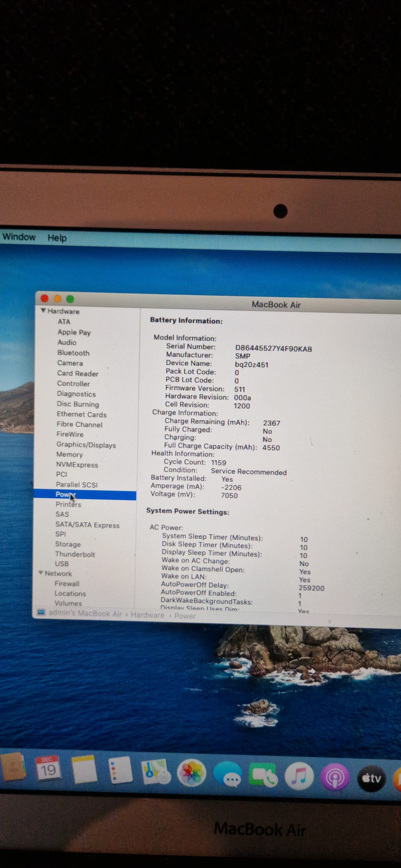Launch Notes app in the dock
Image resolution: width=401 pixels, height=868 pixels.
tap(84, 770)
